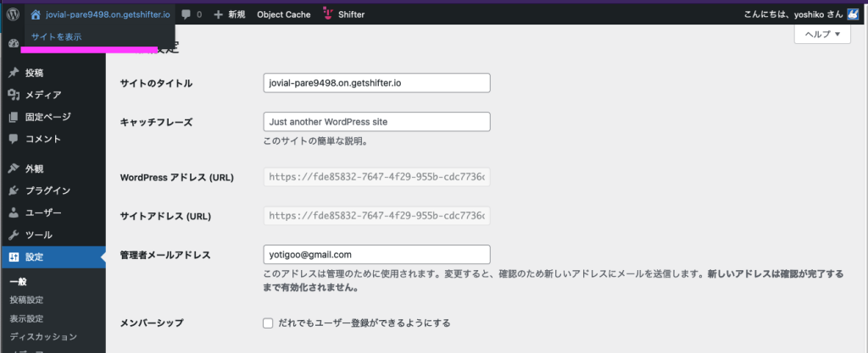868x353 pixels.
Task: Click the comment icon for コメント
Action: pos(14,139)
